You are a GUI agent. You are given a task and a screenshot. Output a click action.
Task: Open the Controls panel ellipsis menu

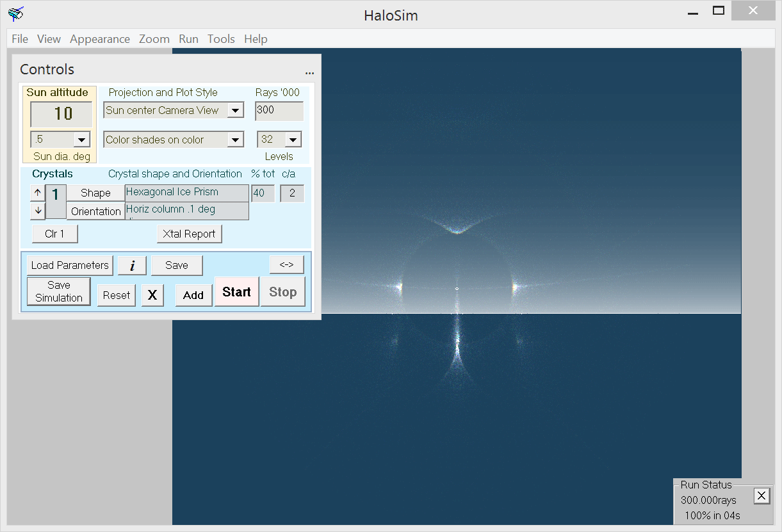309,72
